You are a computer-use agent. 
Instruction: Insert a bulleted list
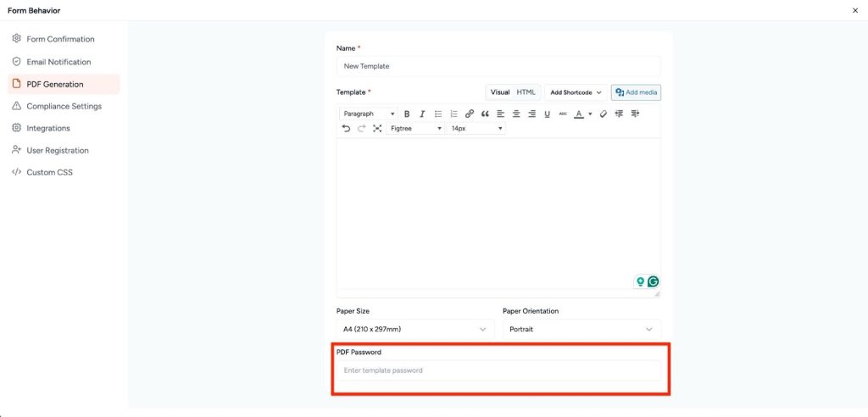[x=438, y=114]
